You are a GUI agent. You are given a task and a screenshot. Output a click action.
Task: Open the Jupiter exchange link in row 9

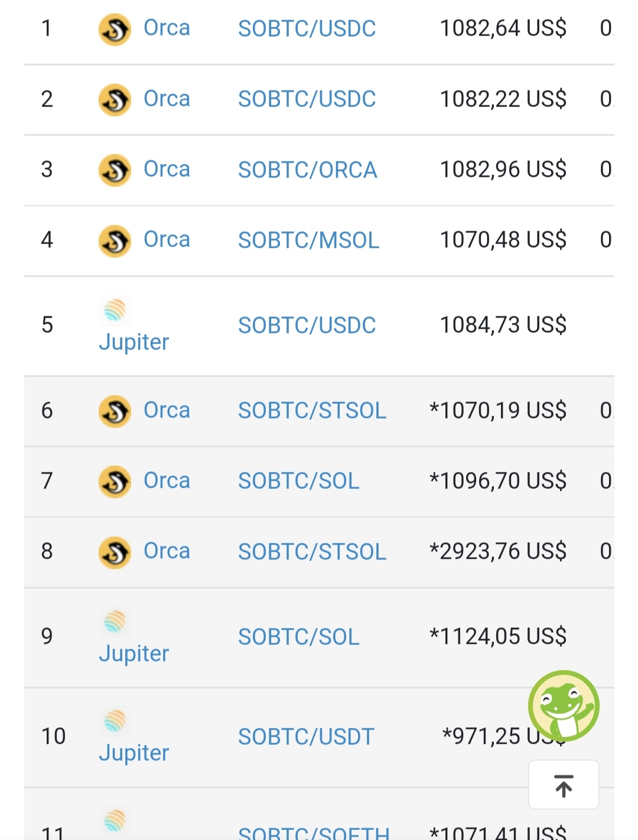[134, 654]
